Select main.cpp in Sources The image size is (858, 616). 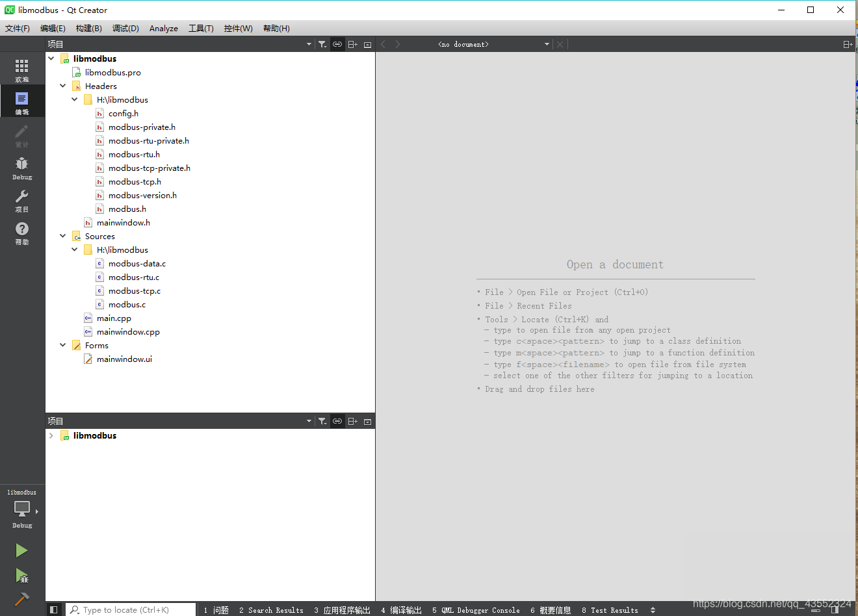[114, 318]
